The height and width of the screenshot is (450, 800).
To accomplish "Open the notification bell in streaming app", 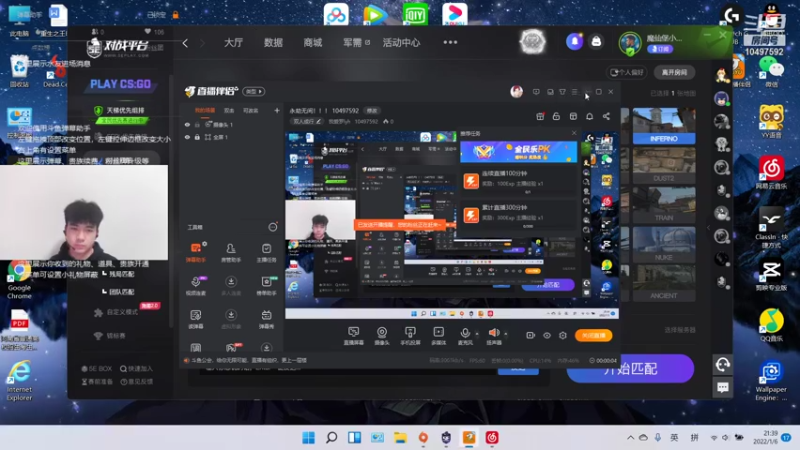I will (589, 116).
